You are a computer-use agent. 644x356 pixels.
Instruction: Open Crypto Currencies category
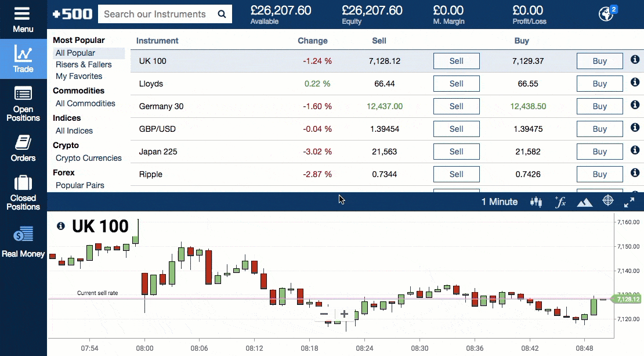[89, 158]
